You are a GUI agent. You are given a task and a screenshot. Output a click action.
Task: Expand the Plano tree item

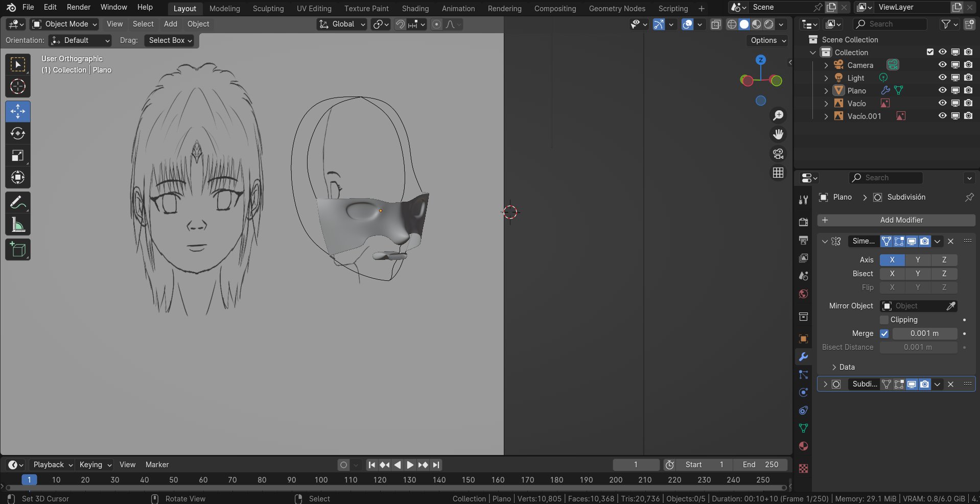[826, 90]
